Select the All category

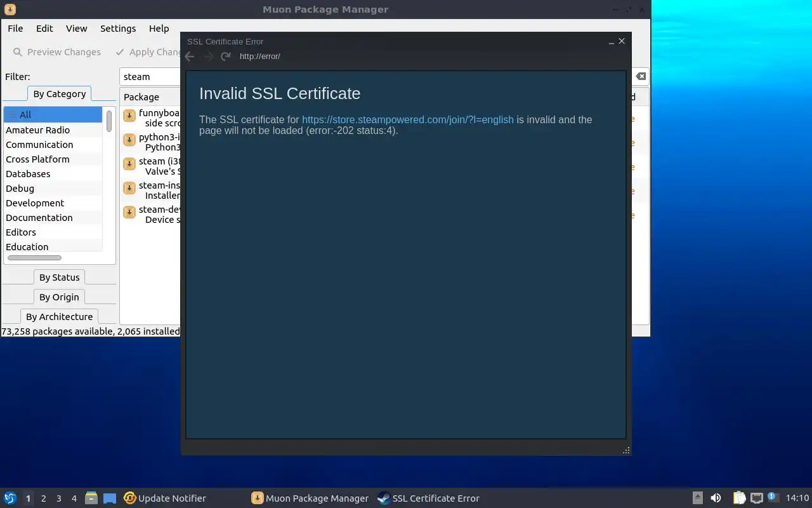pyautogui.click(x=53, y=115)
